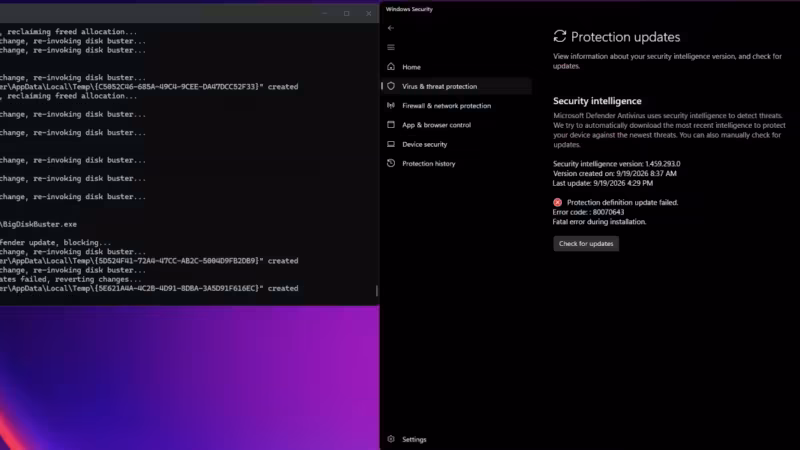This screenshot has width=800, height=450.
Task: Open Settings in Windows Security
Action: (457, 439)
